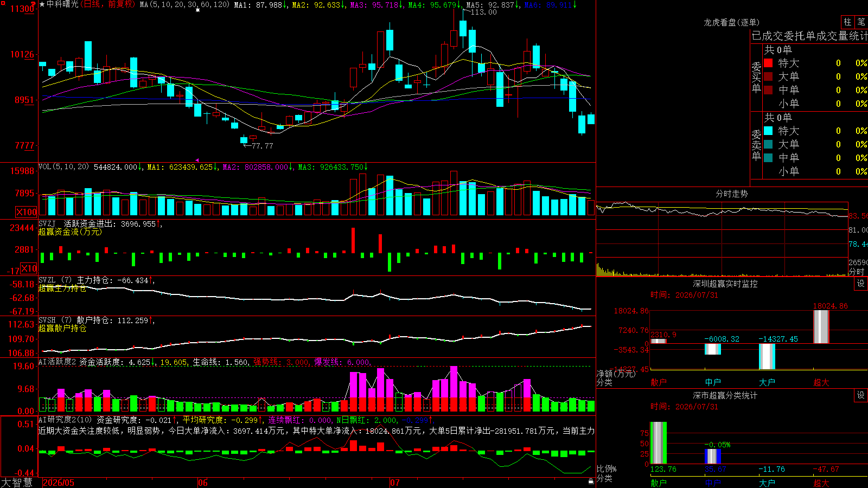Click the white asterisk marker on the K-line chart

(197, 10)
